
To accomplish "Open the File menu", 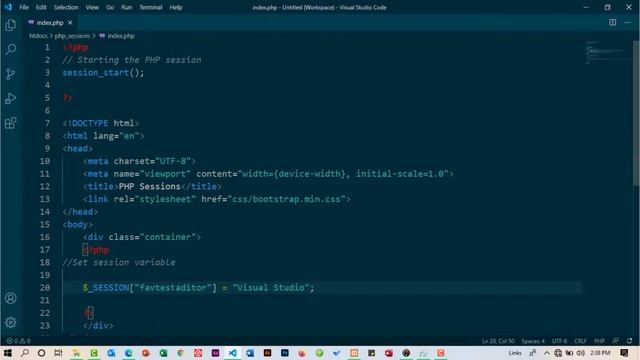I will tap(24, 7).
